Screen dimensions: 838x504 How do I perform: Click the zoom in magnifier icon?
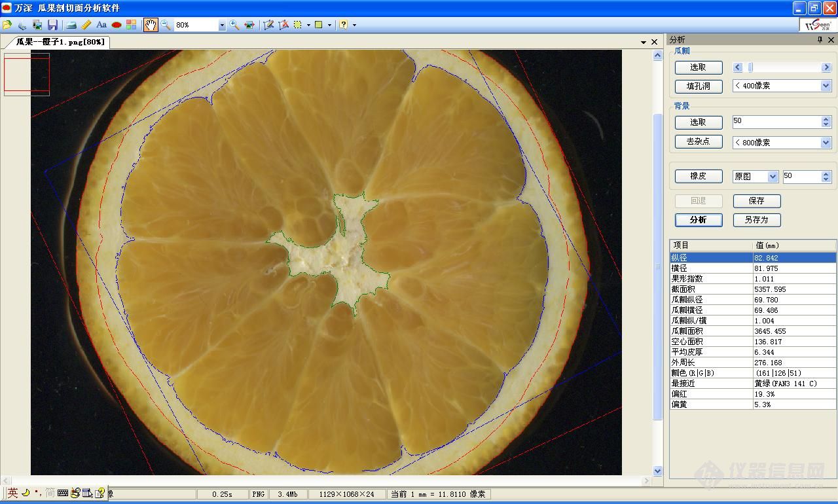(x=234, y=25)
